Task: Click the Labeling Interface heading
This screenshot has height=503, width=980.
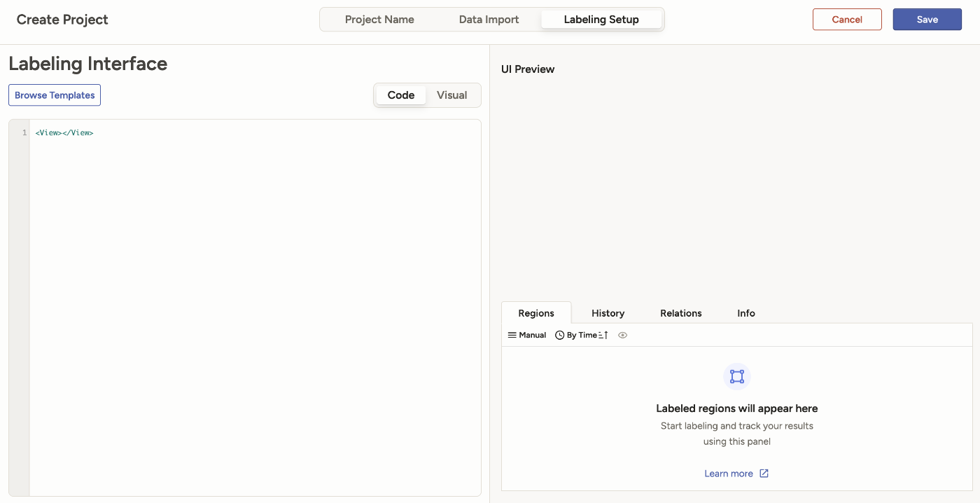Action: 88,64
